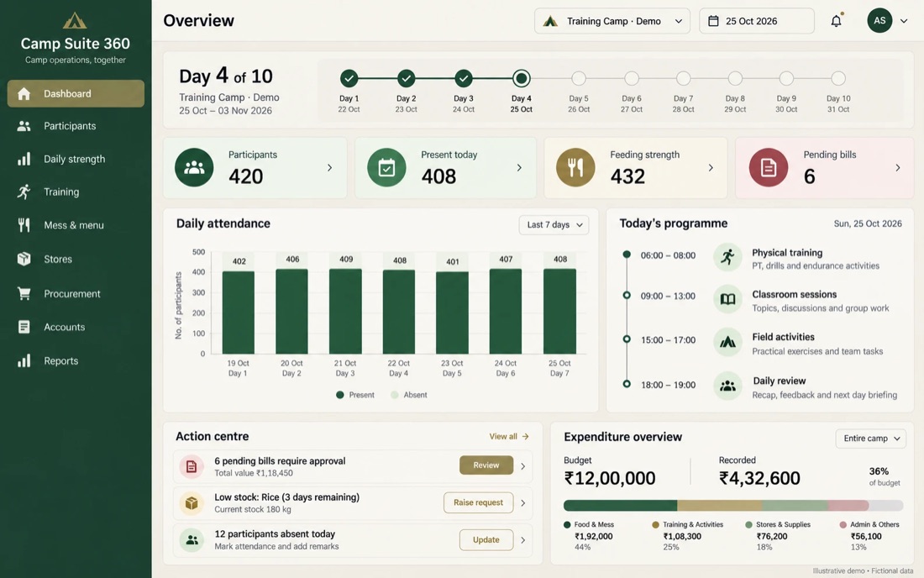Viewport: 924px width, 578px height.
Task: Open the View all link
Action: (508, 437)
